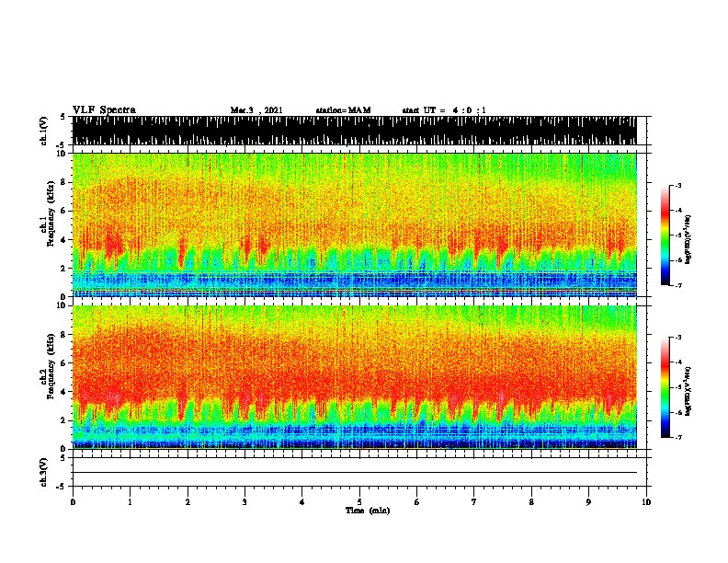
Task: Click time axis tick label "1"
Action: coord(130,502)
